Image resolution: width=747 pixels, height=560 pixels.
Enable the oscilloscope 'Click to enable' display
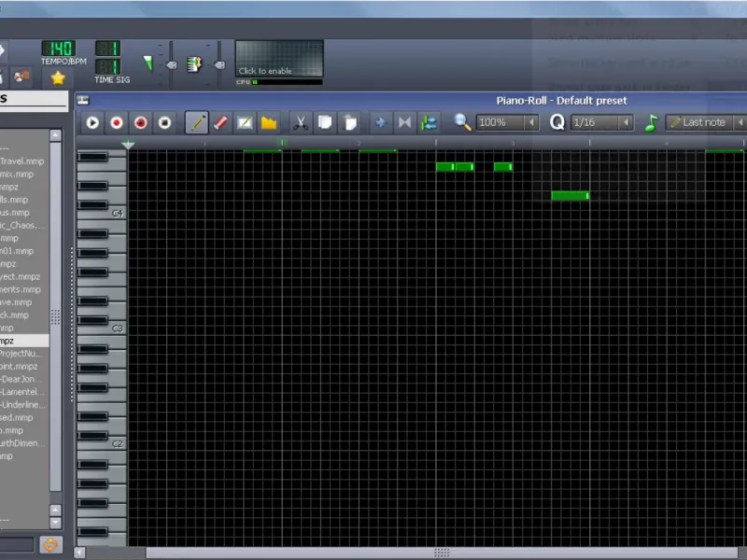point(279,58)
